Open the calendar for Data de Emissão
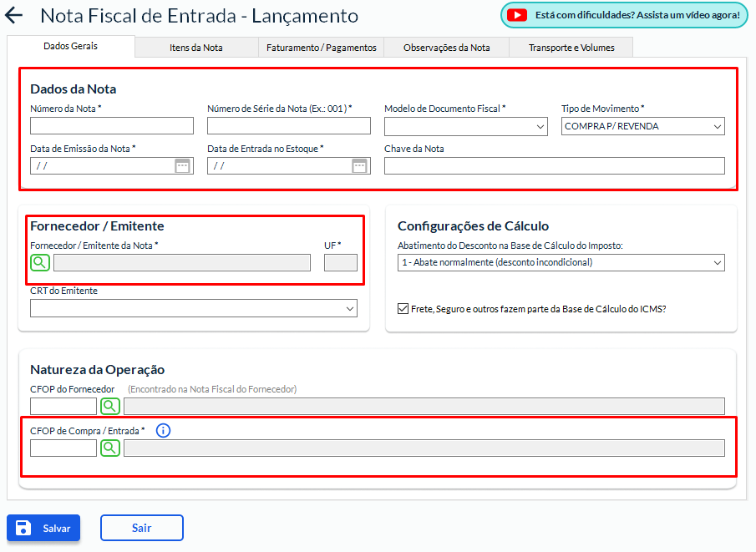This screenshot has width=756, height=552. coord(182,165)
